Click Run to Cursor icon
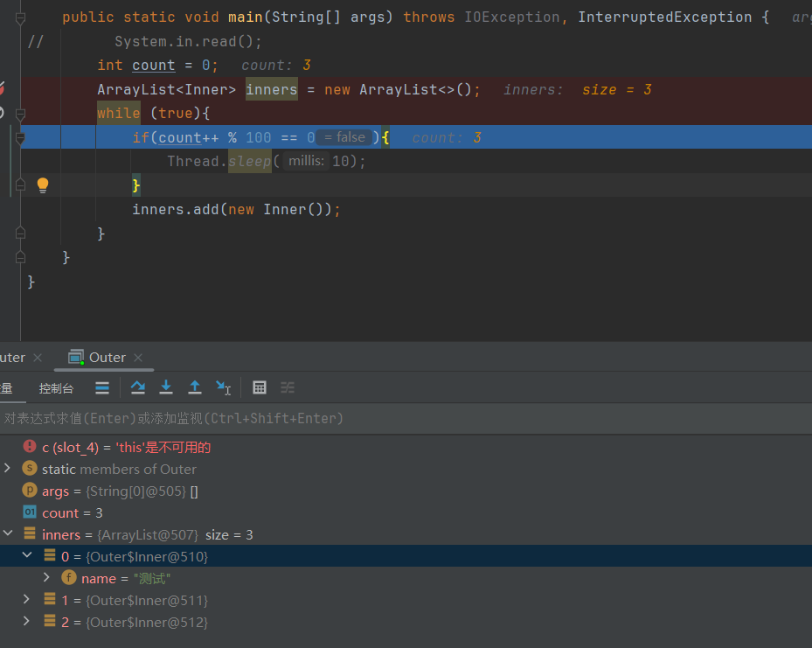812x648 pixels. coord(223,387)
